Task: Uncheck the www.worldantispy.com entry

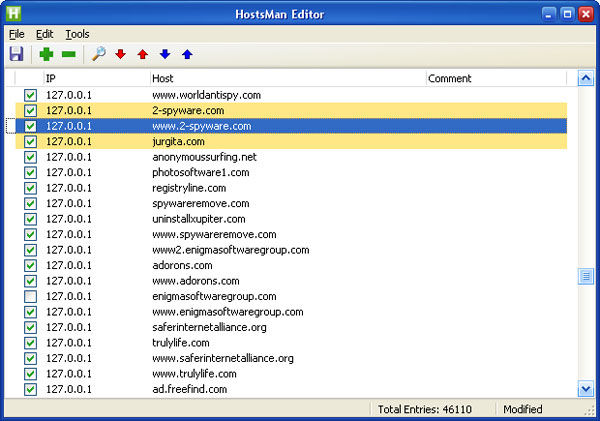Action: [30, 95]
